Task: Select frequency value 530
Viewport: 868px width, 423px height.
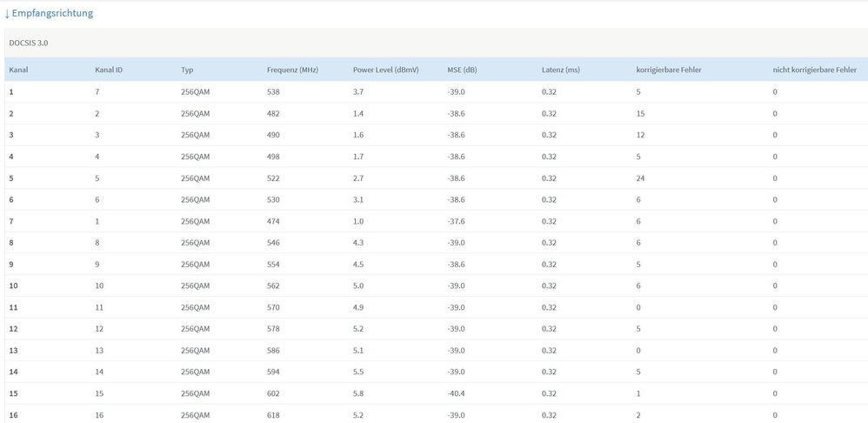Action: (x=273, y=200)
